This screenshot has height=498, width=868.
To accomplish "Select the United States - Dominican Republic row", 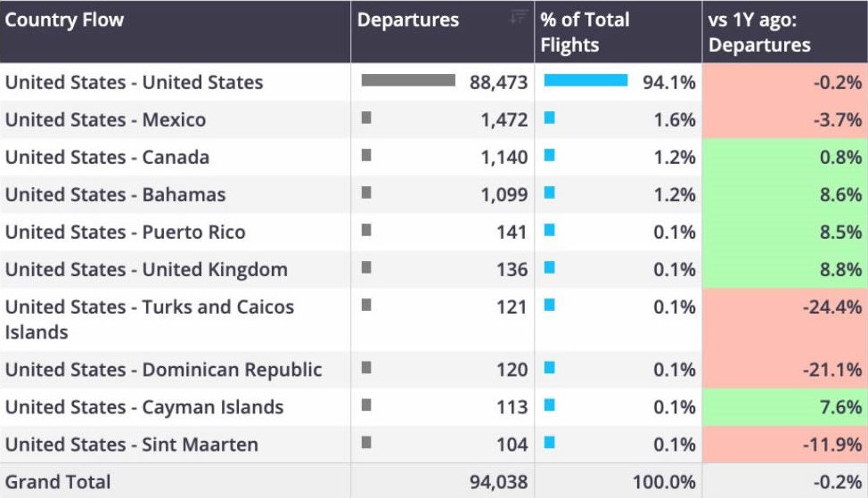I will tap(434, 370).
